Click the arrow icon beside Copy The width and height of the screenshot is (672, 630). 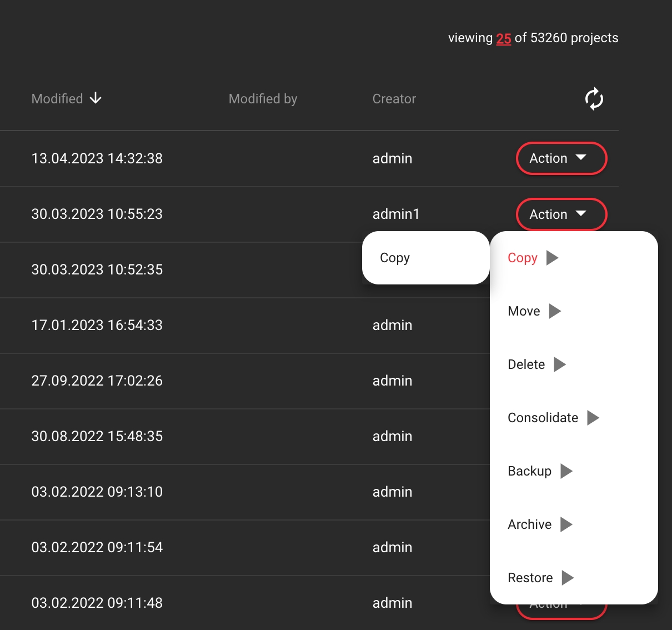coord(552,258)
